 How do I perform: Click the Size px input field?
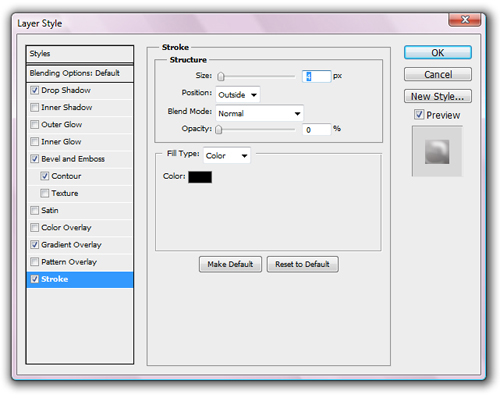317,76
